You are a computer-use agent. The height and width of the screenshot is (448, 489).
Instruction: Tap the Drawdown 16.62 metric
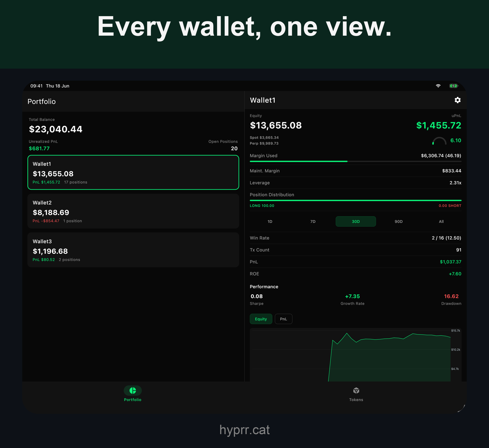pos(451,299)
